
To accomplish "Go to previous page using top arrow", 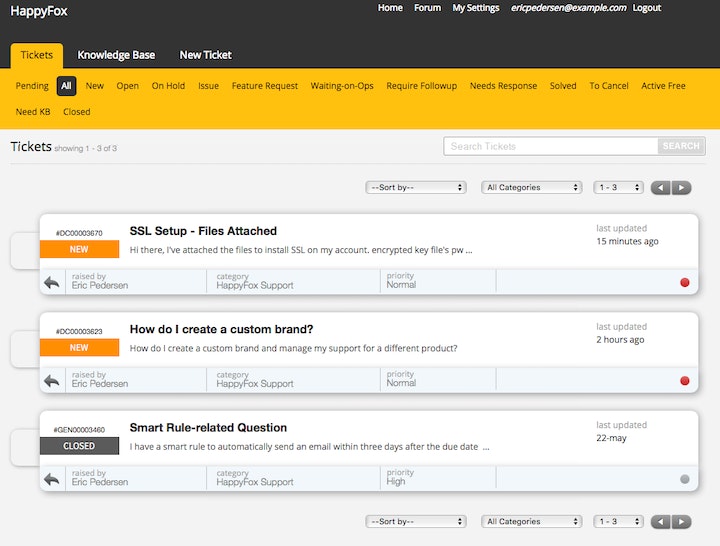I will tap(661, 188).
